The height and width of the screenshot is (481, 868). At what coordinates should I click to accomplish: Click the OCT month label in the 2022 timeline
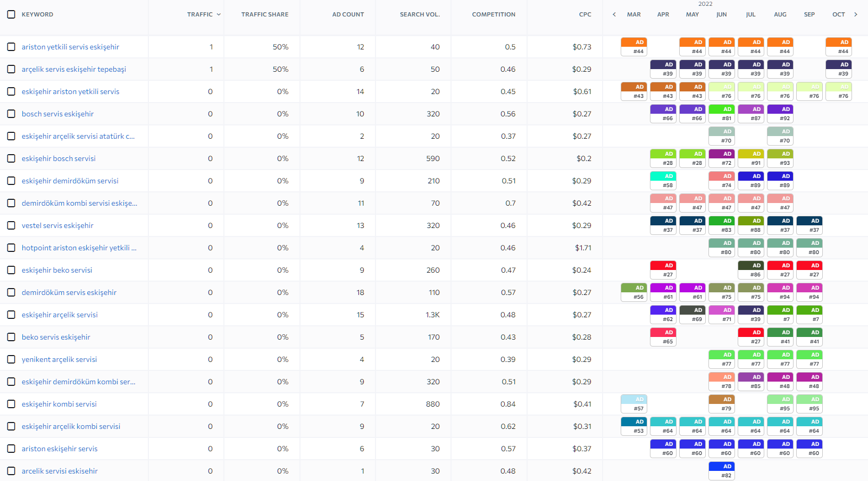[839, 14]
